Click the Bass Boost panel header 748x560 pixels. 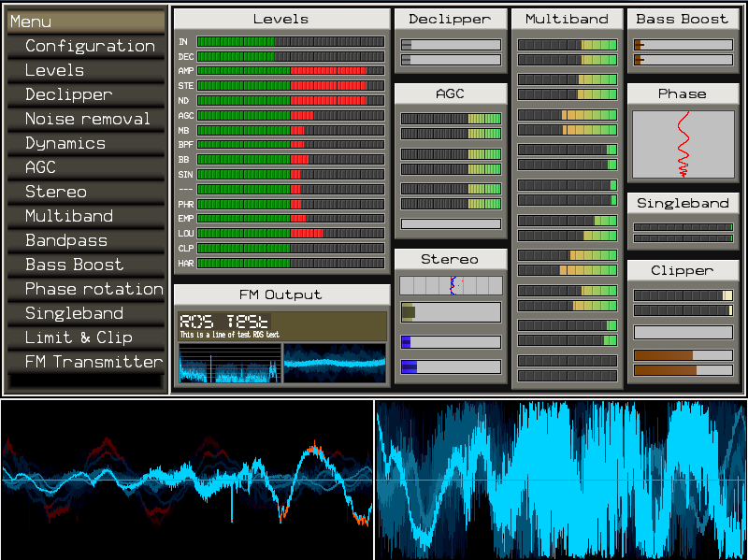tap(683, 19)
